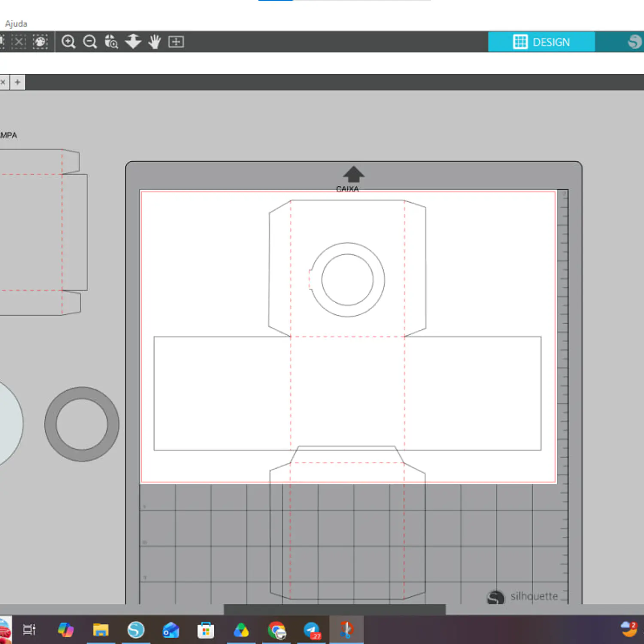Open the Ajuda menu

16,24
